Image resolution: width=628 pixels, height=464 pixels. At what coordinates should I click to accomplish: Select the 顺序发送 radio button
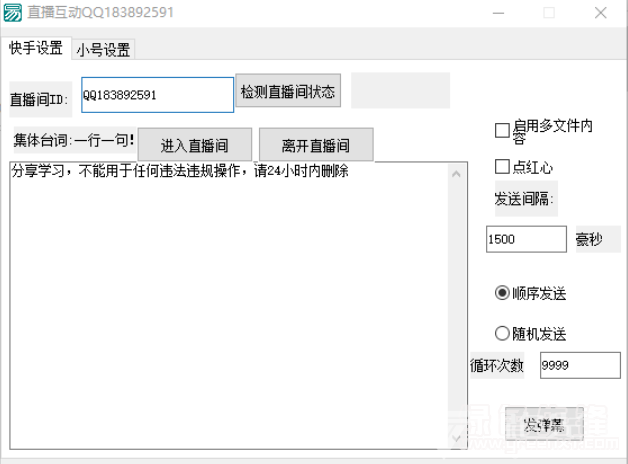tap(502, 293)
